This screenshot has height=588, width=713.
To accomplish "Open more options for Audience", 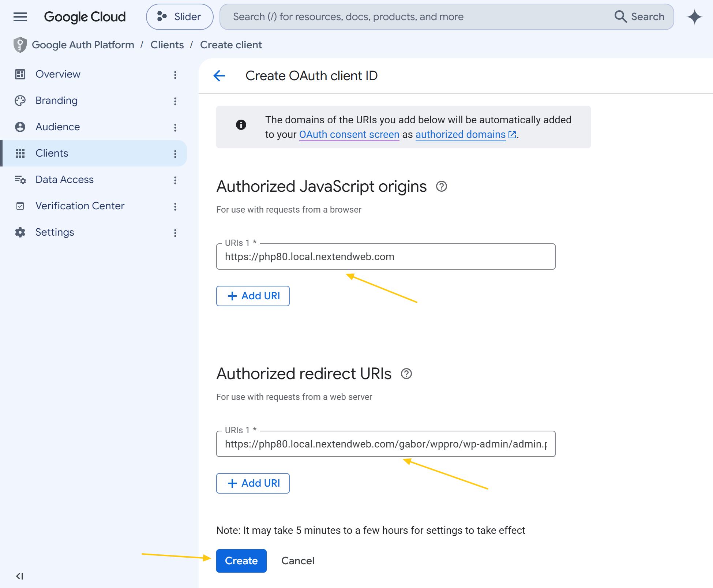I will coord(175,128).
